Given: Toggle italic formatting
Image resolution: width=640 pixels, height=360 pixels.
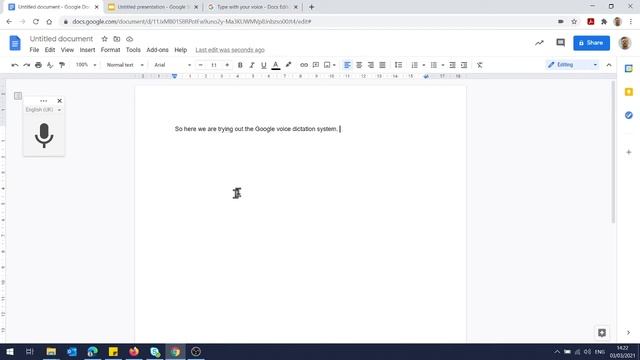Looking at the screenshot, I should click(x=252, y=65).
